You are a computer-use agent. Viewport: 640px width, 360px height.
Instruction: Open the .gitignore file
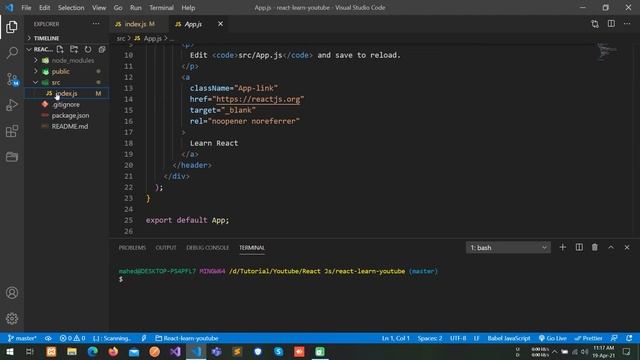(x=67, y=104)
